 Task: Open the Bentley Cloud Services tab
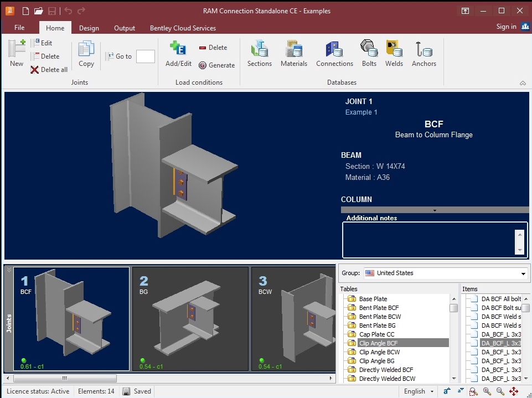pyautogui.click(x=183, y=28)
